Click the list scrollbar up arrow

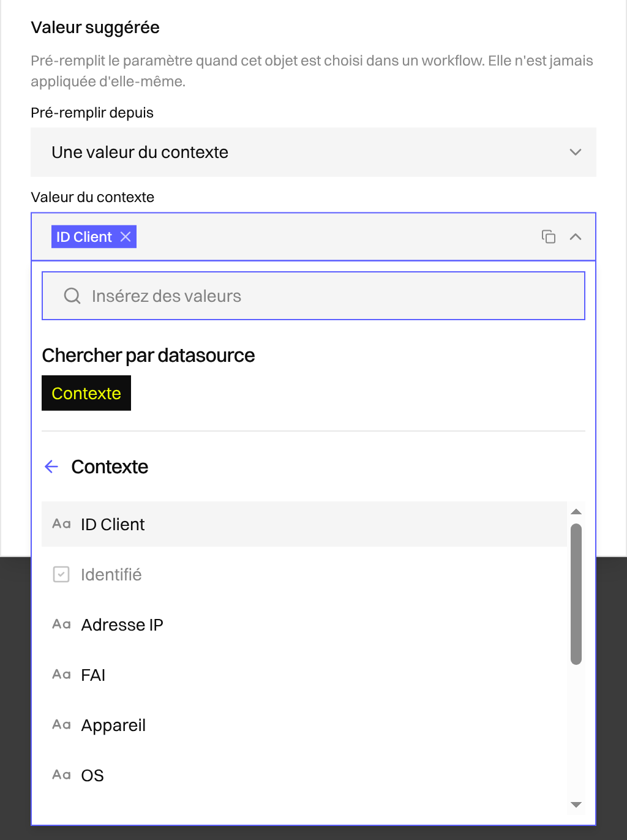576,512
